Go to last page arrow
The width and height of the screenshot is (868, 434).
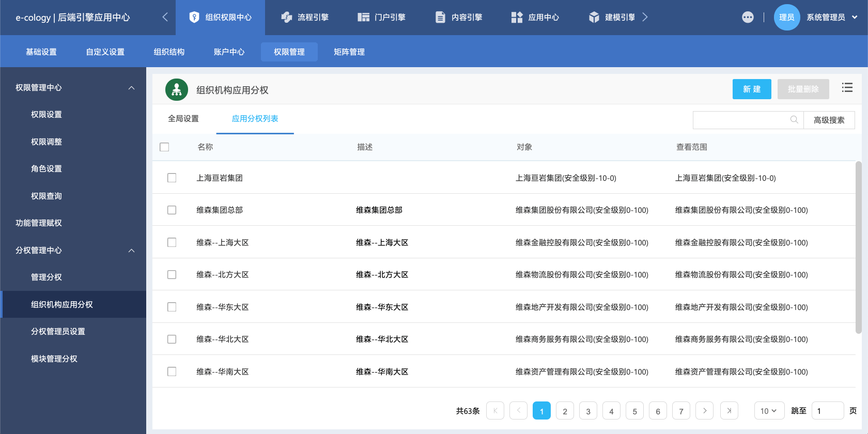[x=729, y=411]
